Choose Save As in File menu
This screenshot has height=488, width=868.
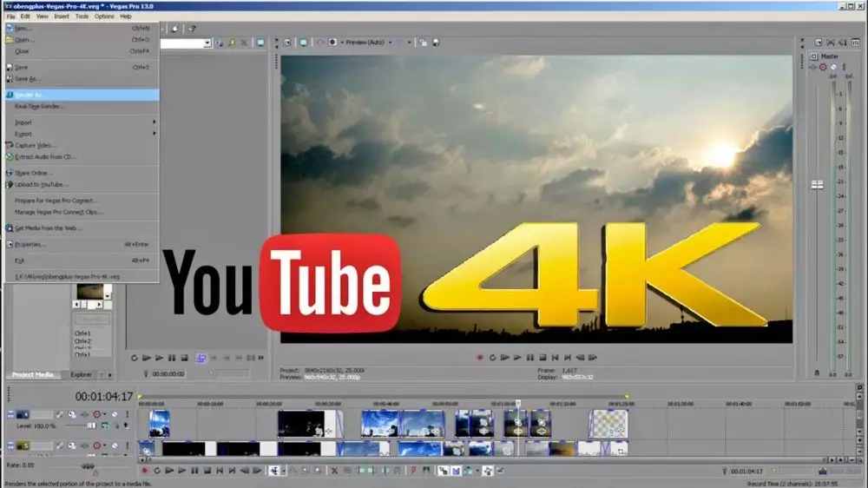82,79
